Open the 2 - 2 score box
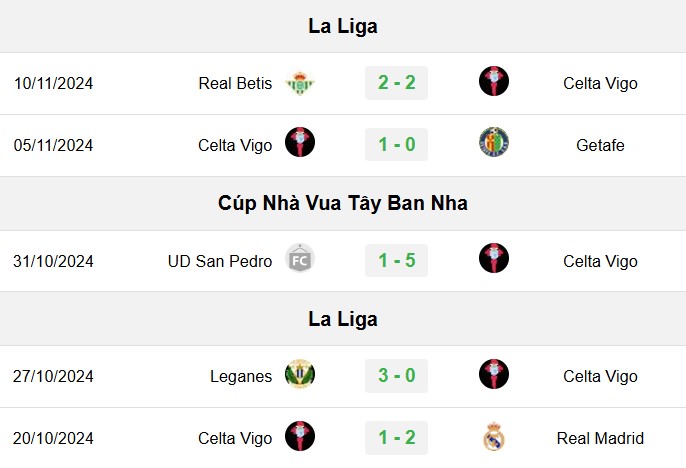The height and width of the screenshot is (468, 686). coord(396,83)
